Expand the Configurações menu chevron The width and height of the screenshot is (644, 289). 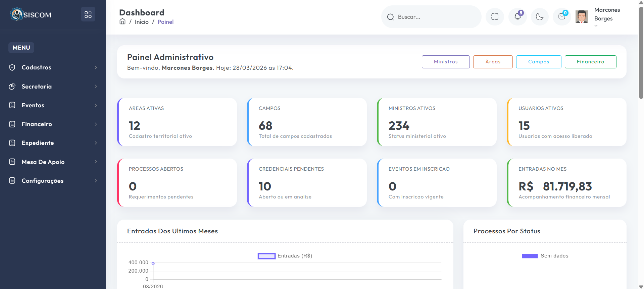point(96,181)
